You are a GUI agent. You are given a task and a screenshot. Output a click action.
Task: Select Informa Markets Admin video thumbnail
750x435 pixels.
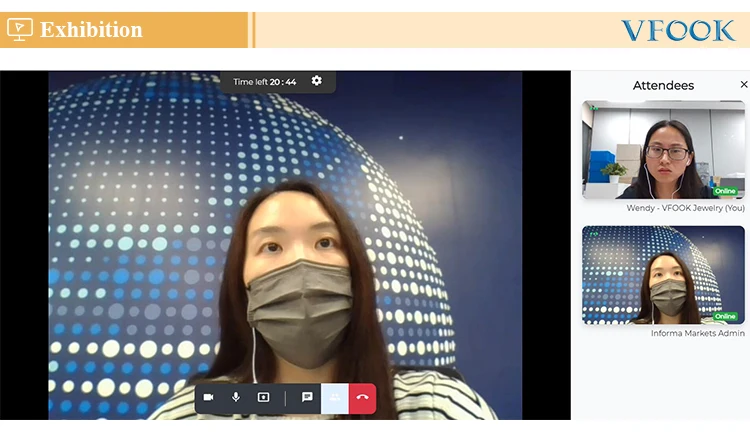663,275
